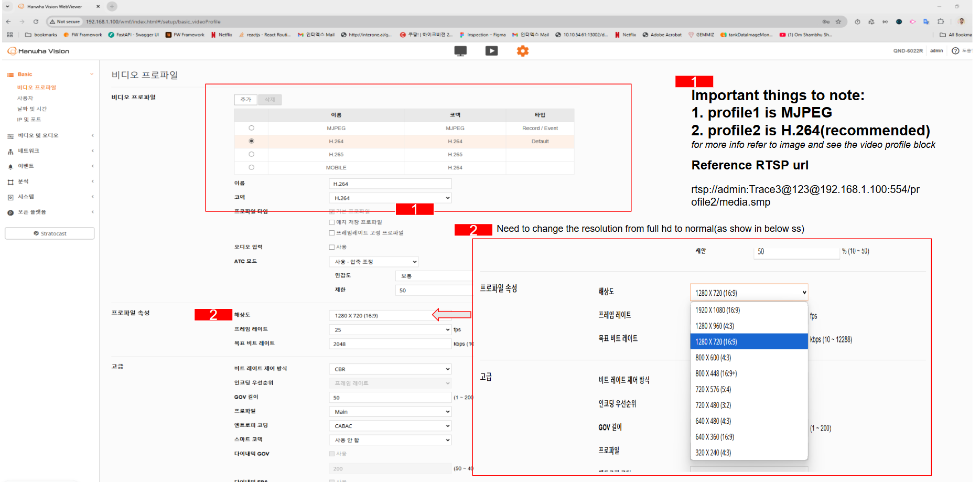Image resolution: width=980 pixels, height=482 pixels.
Task: Bookmark page with the star icon
Action: tap(838, 22)
